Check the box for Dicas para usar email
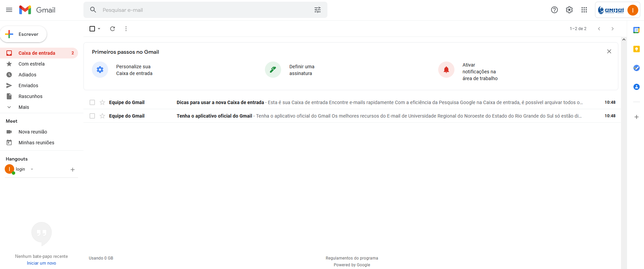 coord(92,102)
